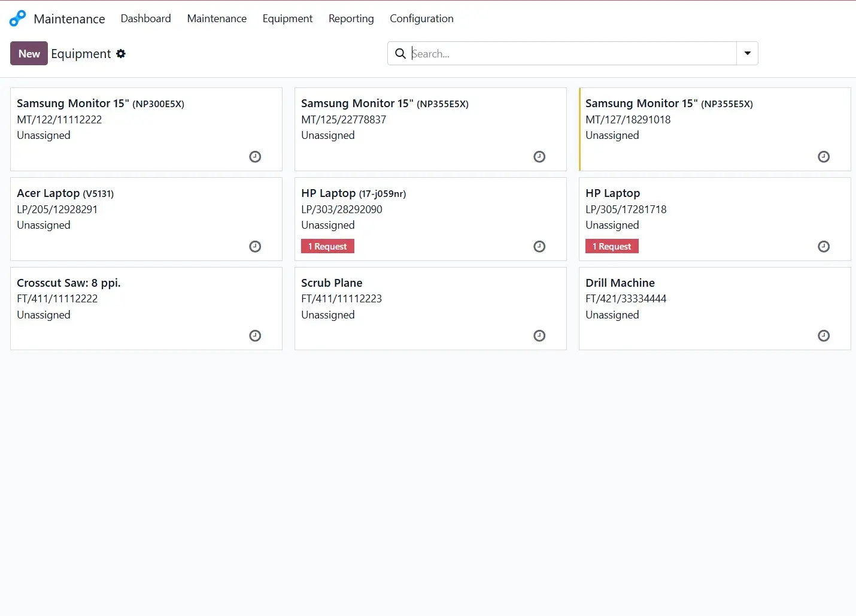
Task: Open activity clock on Acer Laptop card
Action: click(x=255, y=247)
